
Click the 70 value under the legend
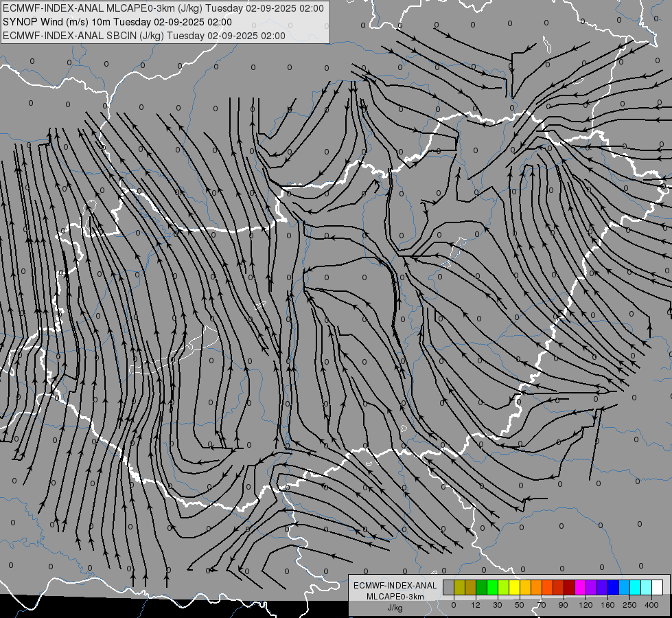542,605
